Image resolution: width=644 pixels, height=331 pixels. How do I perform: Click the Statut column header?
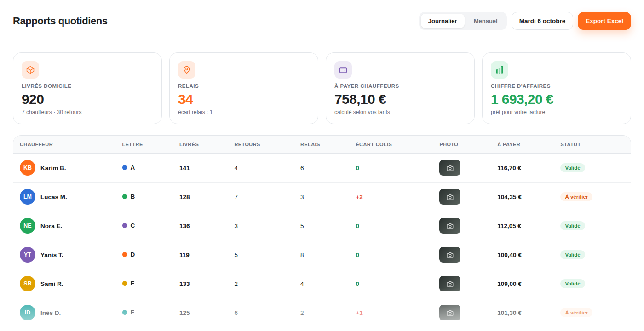point(570,144)
